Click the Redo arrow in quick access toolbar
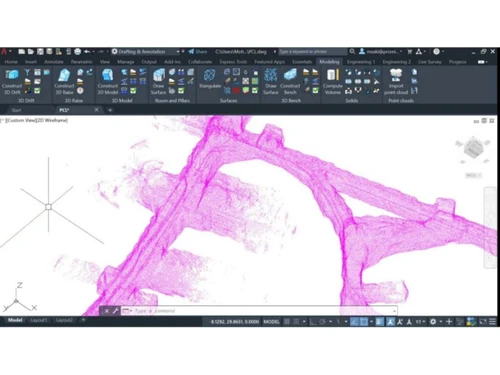 101,52
